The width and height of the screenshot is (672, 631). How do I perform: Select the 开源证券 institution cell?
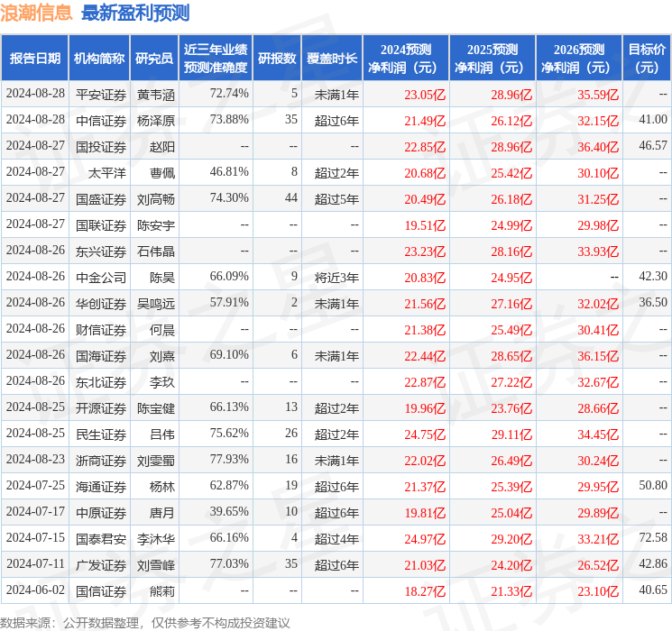click(101, 407)
